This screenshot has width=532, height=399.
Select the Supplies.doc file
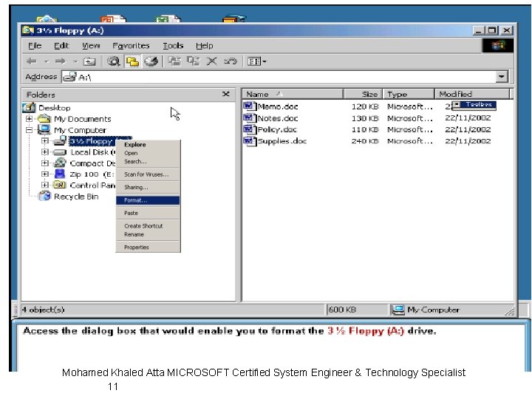282,141
